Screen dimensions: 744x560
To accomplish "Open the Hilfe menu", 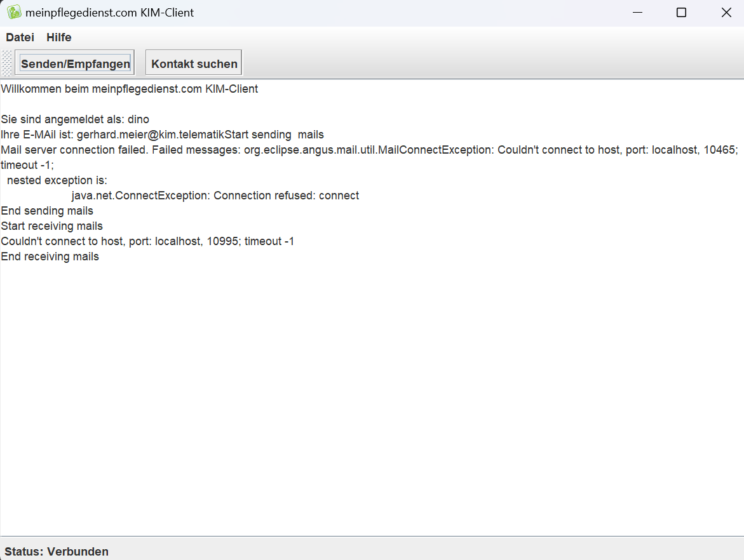I will [x=58, y=37].
